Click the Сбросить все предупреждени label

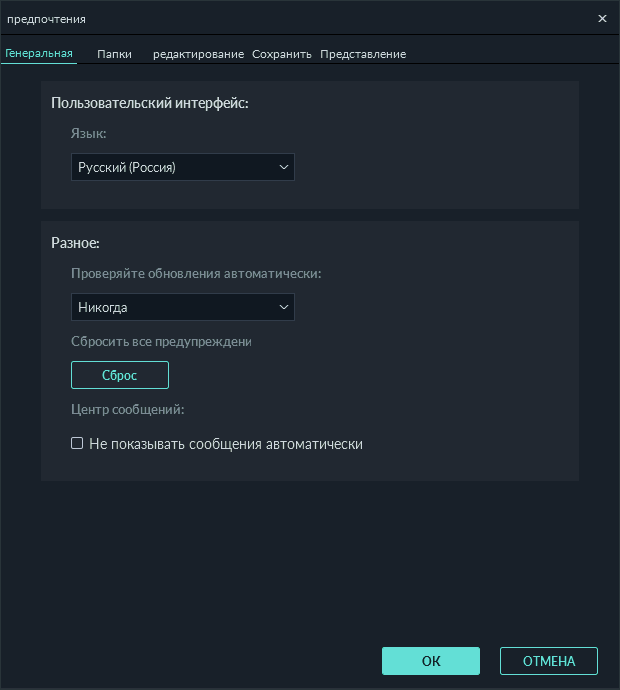click(161, 341)
